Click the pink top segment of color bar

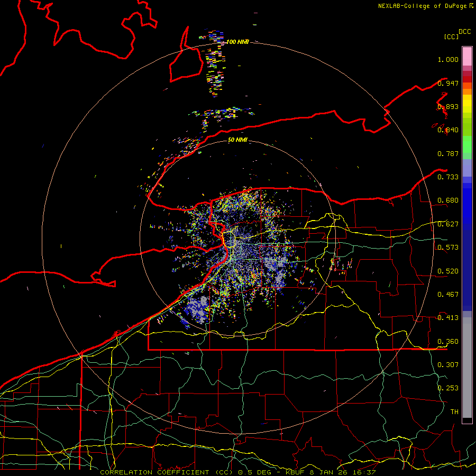(467, 56)
